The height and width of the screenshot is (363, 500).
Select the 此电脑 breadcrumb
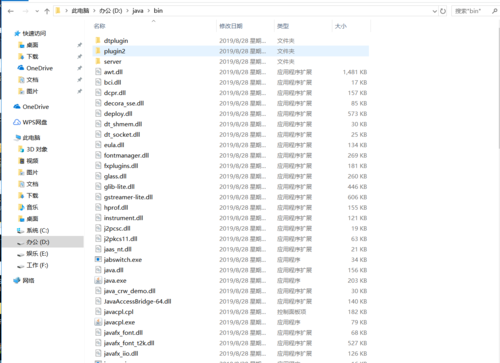(80, 11)
